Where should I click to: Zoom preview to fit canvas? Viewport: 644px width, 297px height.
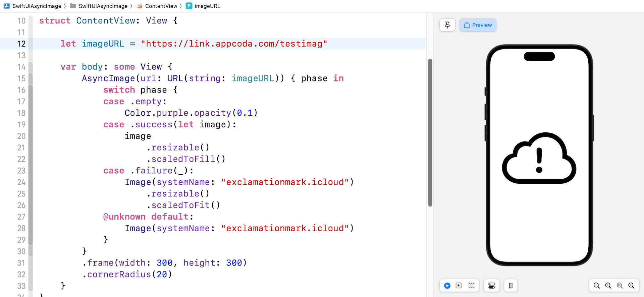(620, 286)
